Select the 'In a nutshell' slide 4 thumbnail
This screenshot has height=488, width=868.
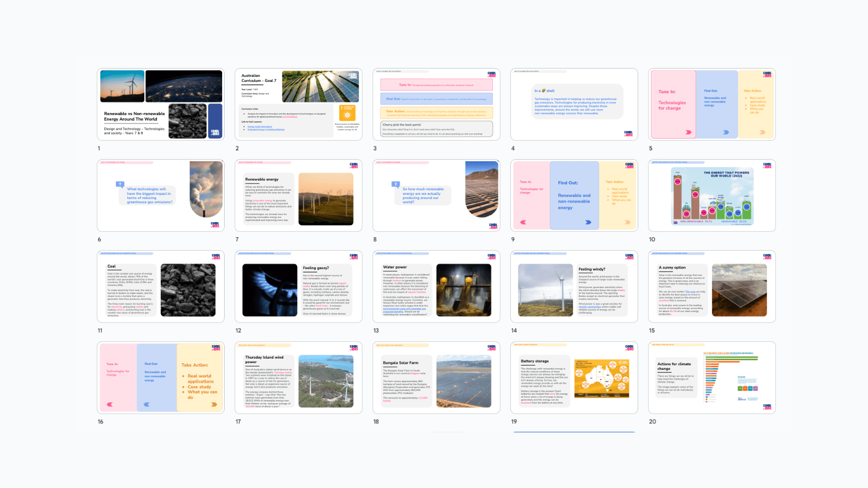coord(574,104)
